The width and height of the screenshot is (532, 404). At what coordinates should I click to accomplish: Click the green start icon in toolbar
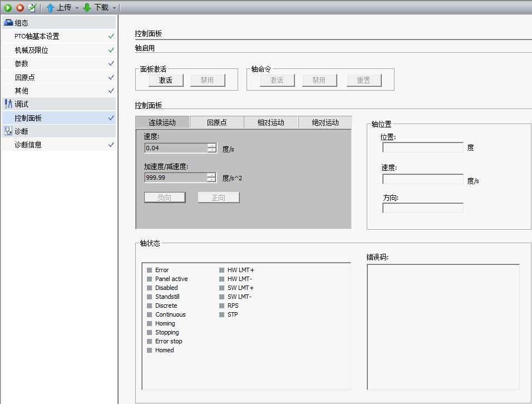tap(8, 8)
